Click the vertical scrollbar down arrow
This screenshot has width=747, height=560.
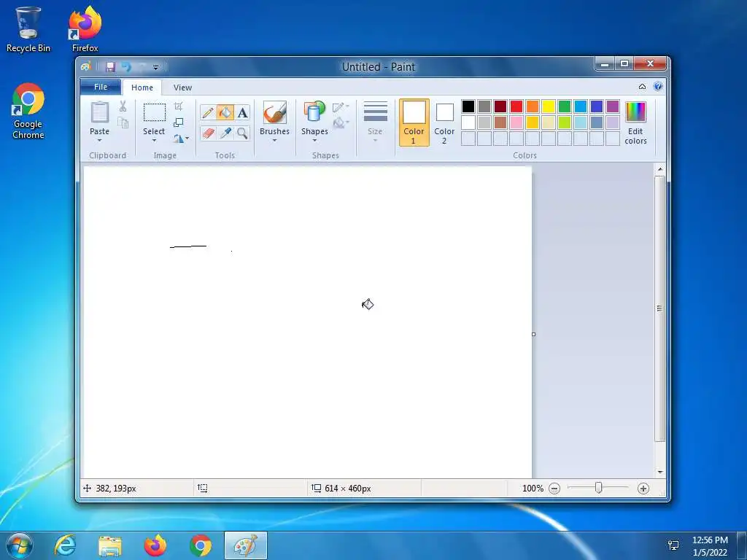pos(659,472)
